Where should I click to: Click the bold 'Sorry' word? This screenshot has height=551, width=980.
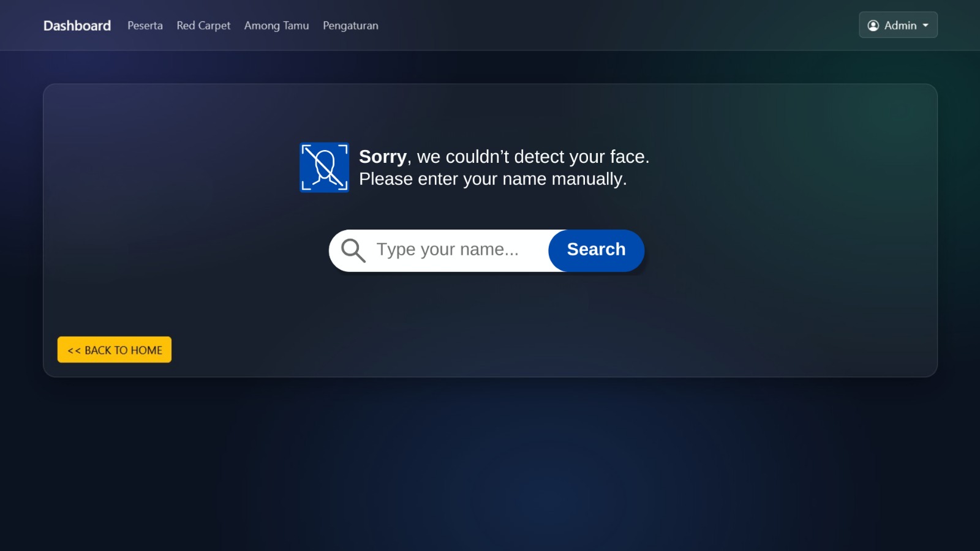tap(383, 157)
